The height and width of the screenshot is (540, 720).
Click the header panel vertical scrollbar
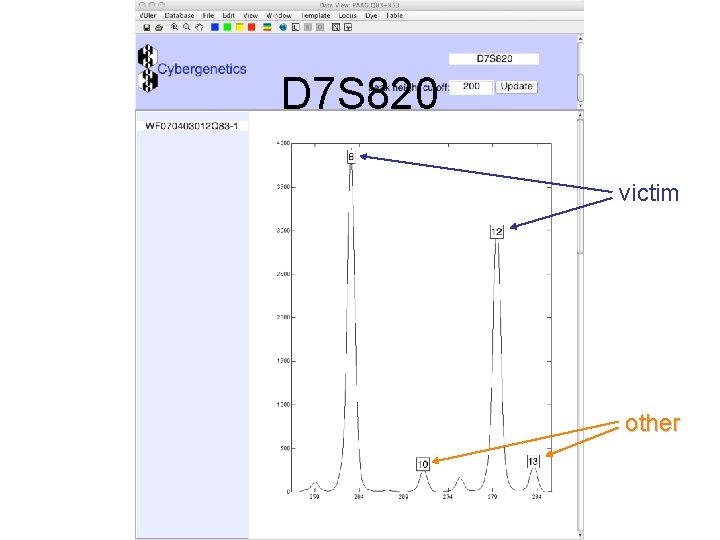click(580, 71)
